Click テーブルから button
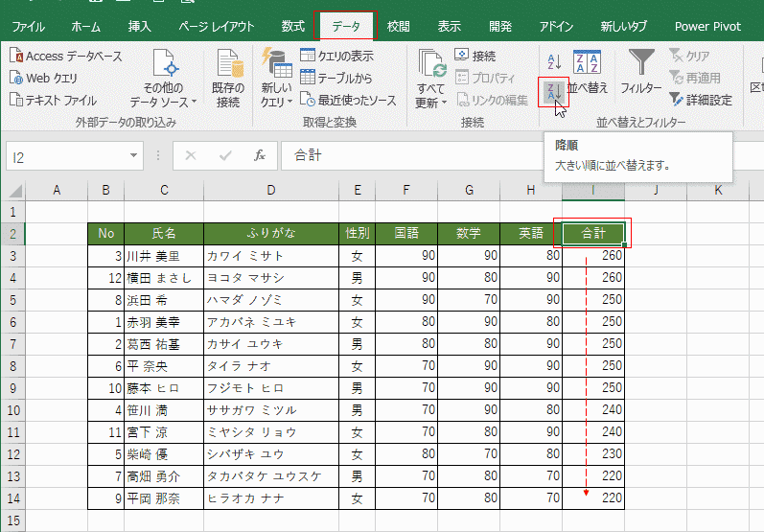764x532 pixels. 336,78
